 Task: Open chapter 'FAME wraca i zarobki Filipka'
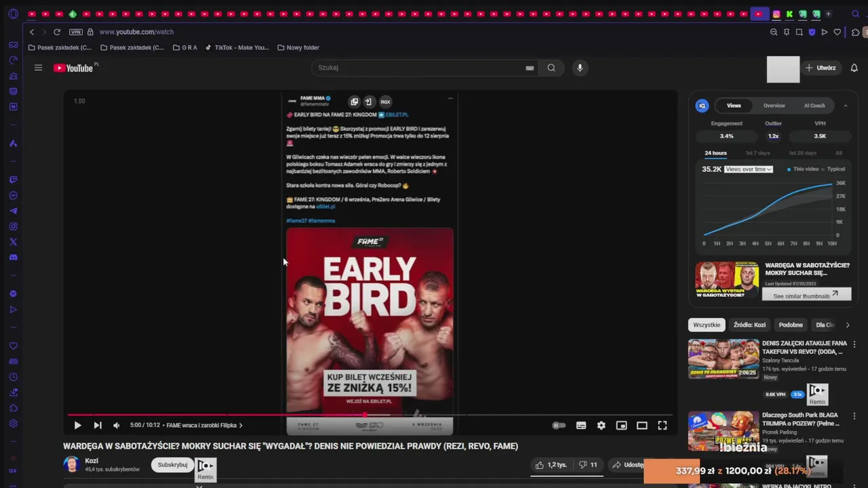click(204, 426)
